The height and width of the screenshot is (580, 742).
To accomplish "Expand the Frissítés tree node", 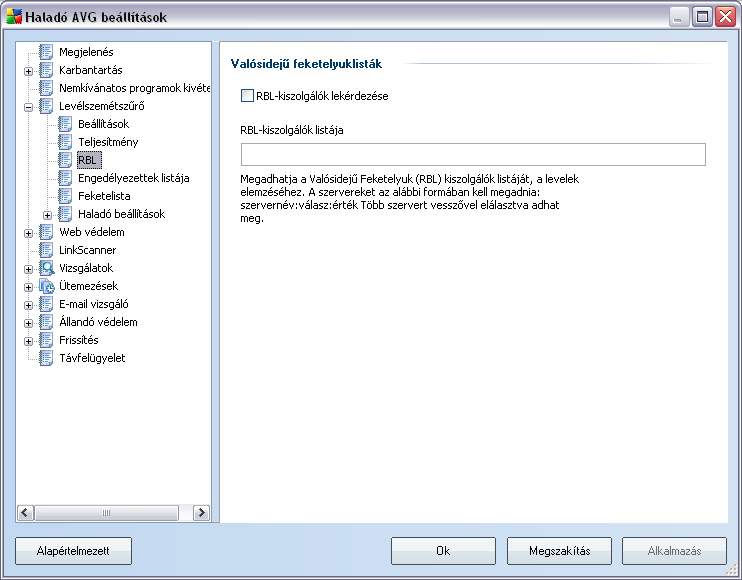I will 28,341.
